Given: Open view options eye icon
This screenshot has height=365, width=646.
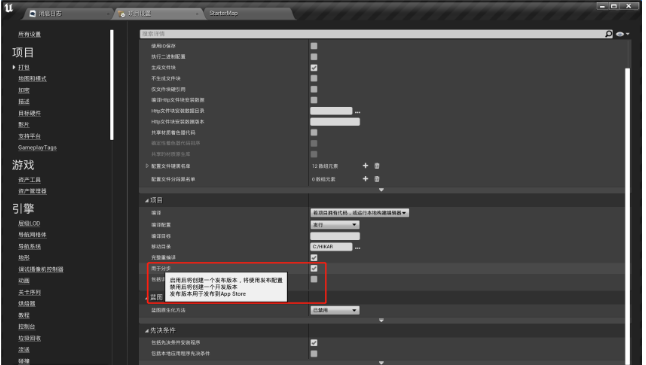Looking at the screenshot, I should click(622, 34).
